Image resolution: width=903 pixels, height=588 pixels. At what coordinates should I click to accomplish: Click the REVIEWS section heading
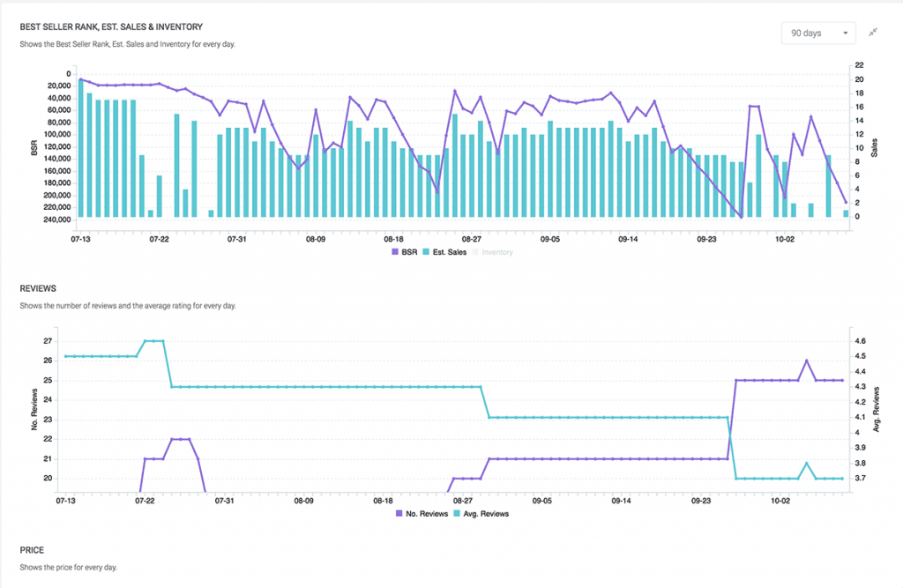(x=38, y=287)
